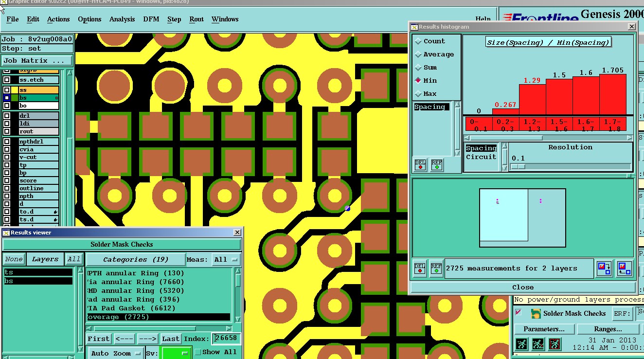Click the None layers button
This screenshot has width=644, height=359.
[14, 259]
